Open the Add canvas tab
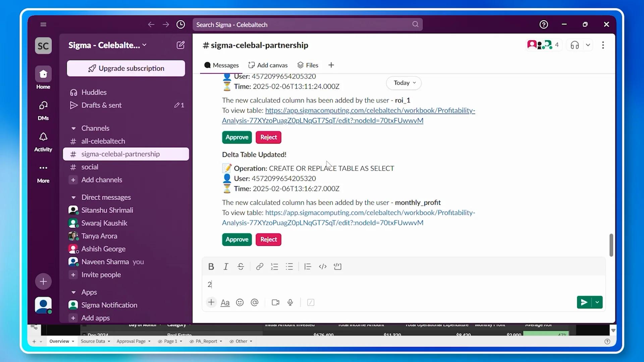This screenshot has height=362, width=644. point(268,65)
